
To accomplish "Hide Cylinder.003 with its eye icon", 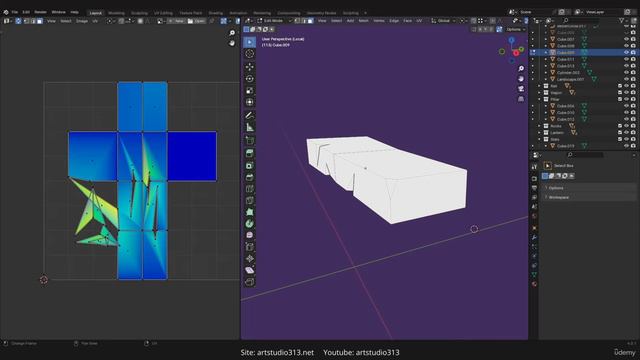I will (627, 73).
